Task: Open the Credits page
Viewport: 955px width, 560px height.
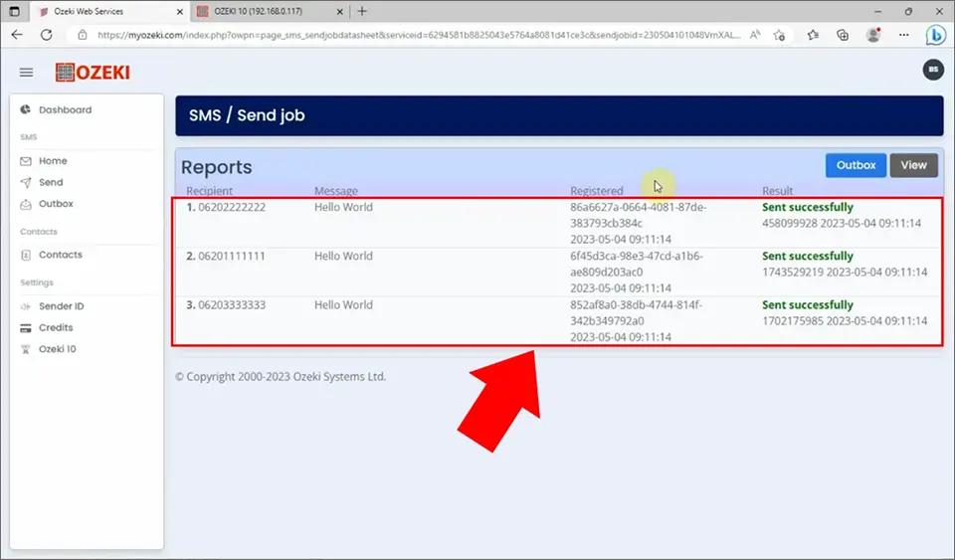Action: [55, 327]
